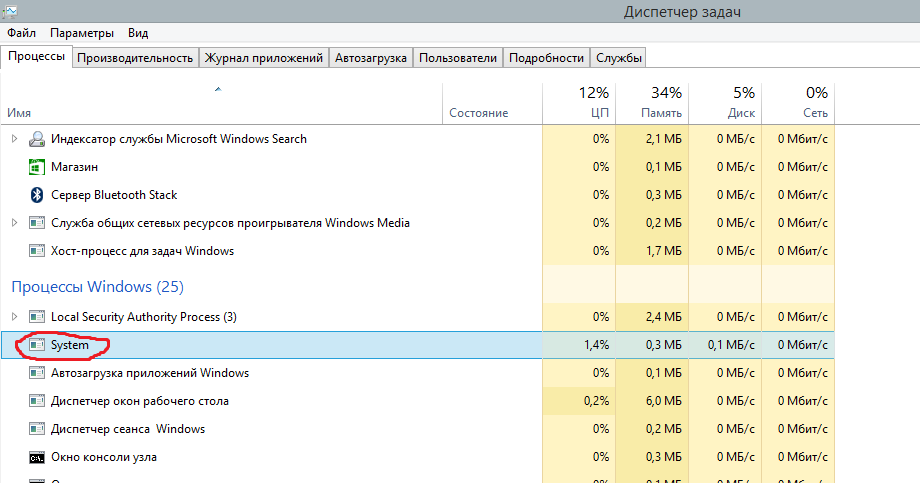Click the 0,2% CPU value
The height and width of the screenshot is (483, 920).
[596, 401]
